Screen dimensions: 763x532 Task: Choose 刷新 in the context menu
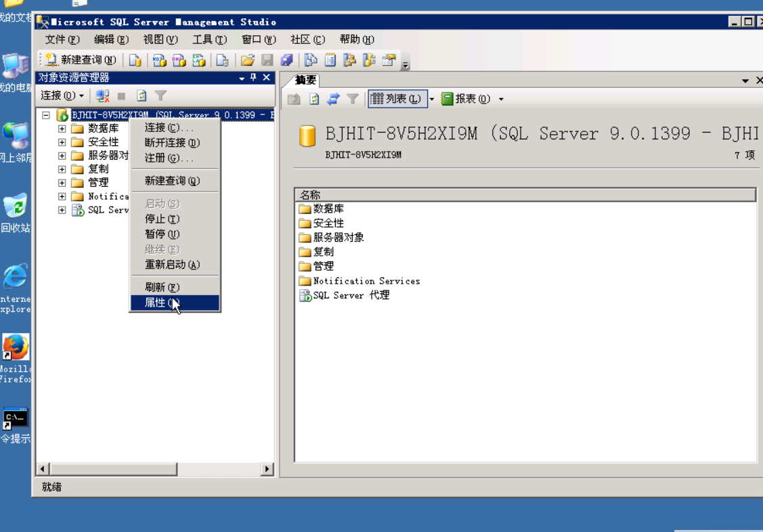coord(175,288)
